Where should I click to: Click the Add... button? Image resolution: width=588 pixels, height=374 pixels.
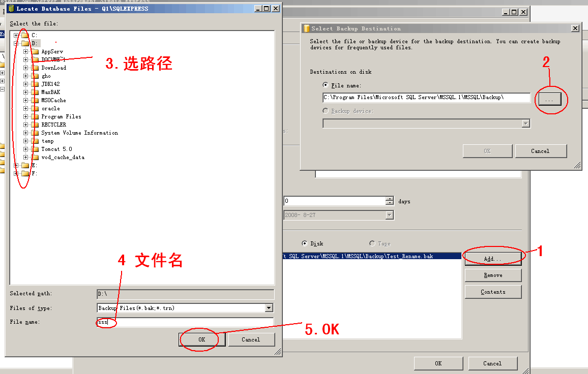pyautogui.click(x=493, y=259)
